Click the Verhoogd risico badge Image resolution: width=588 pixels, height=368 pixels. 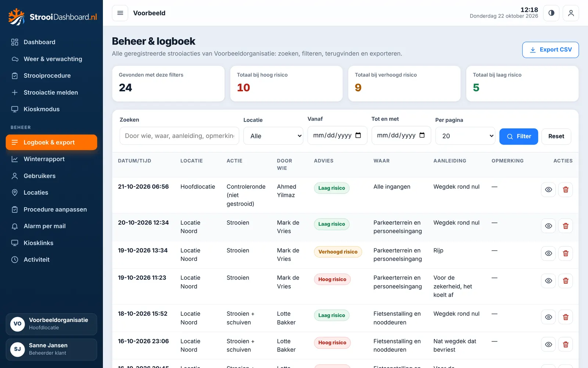click(x=338, y=252)
